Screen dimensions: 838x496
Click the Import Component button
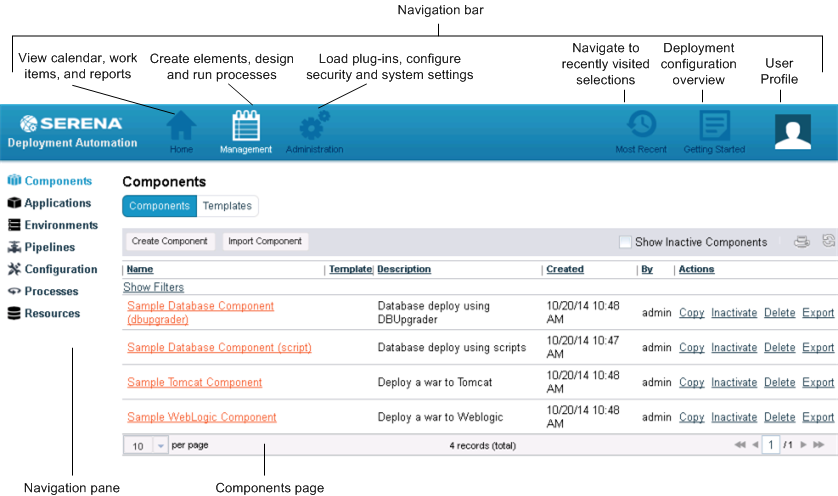pyautogui.click(x=265, y=241)
